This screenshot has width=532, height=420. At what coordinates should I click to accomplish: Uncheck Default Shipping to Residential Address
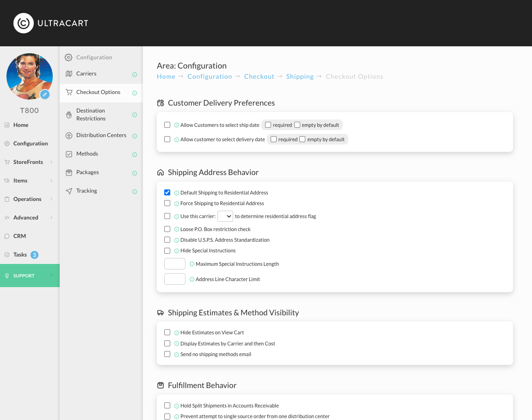coord(167,193)
